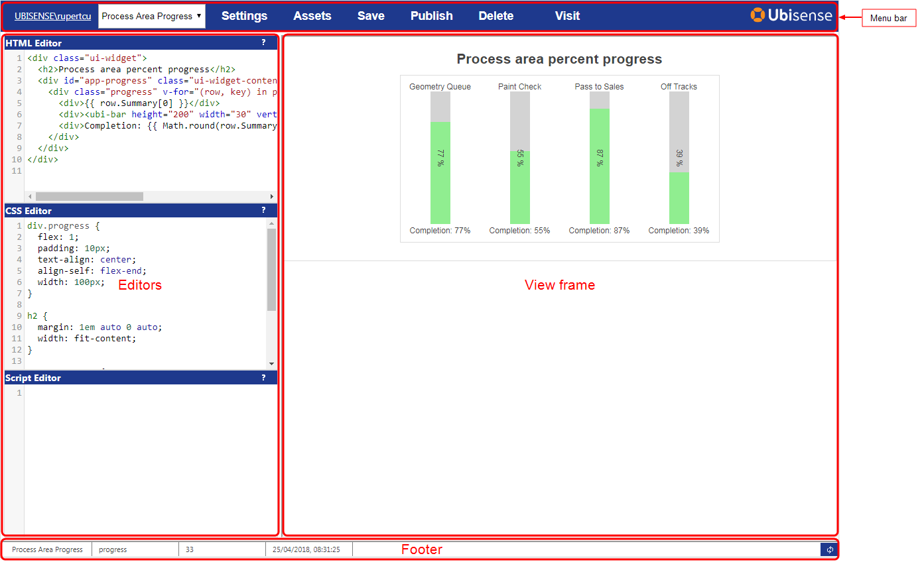Click 'Completion: 39%' text

pos(679,231)
